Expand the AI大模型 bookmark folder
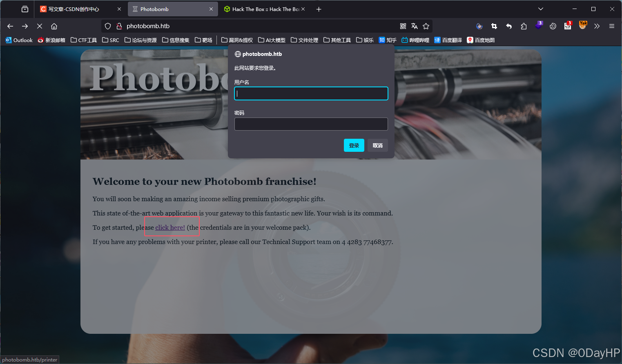The image size is (622, 364). (272, 40)
